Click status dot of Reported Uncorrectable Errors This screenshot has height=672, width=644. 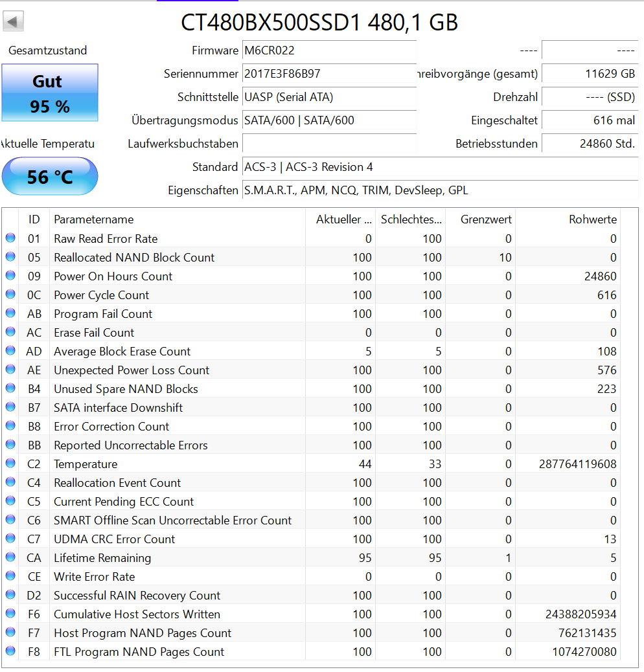coord(11,444)
